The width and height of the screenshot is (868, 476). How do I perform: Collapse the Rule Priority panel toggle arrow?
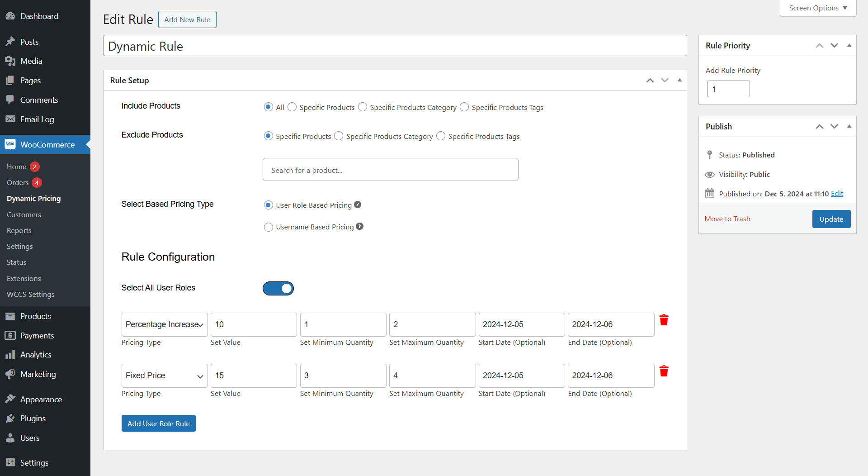click(x=849, y=45)
